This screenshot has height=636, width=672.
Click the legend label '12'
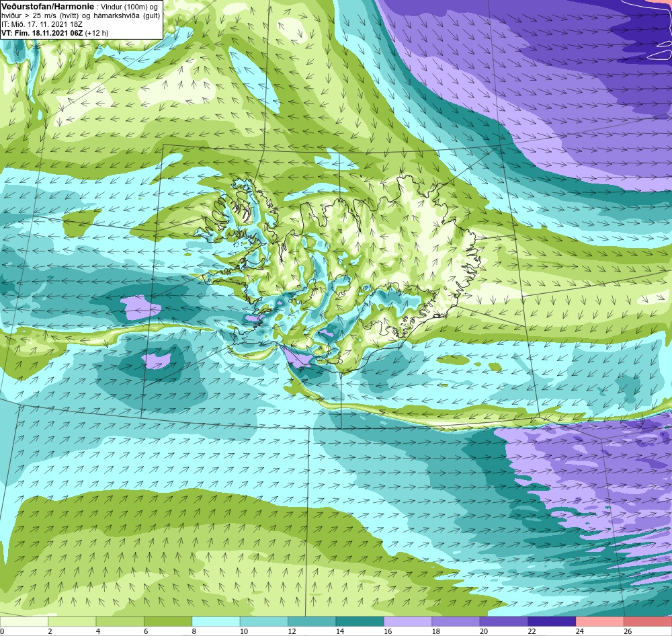[292, 631]
